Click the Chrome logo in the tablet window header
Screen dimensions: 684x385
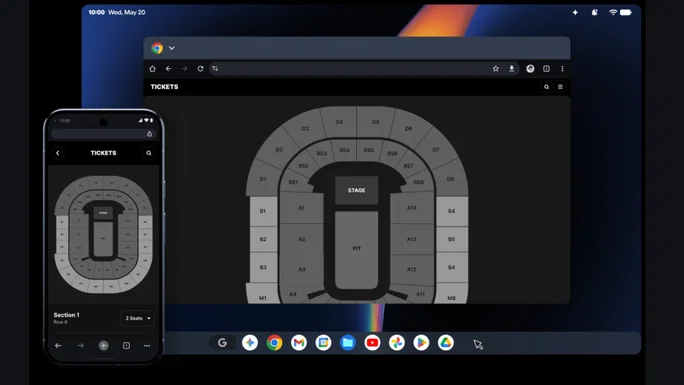pos(157,48)
